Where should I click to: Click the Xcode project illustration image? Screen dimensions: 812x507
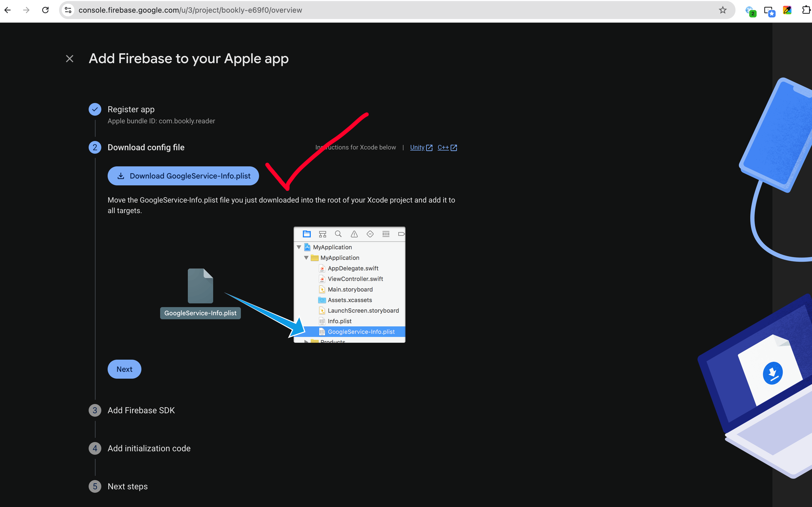[349, 285]
